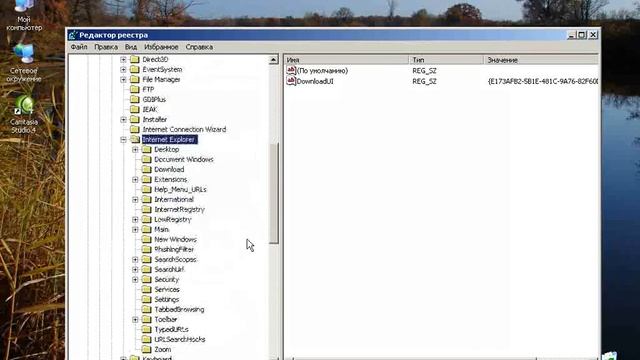Image resolution: width=640 pixels, height=360 pixels.
Task: Expand the Main subkey
Action: (135, 229)
